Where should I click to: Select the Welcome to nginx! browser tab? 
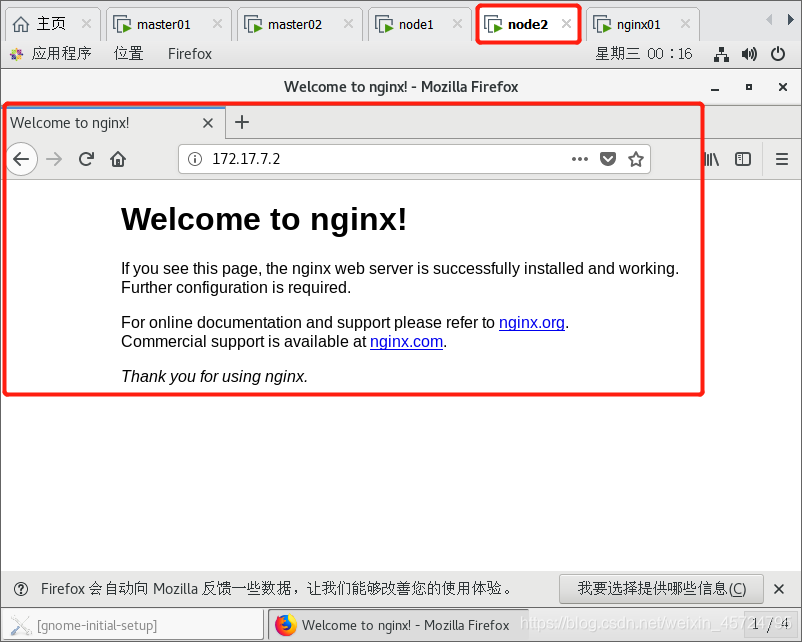click(113, 123)
